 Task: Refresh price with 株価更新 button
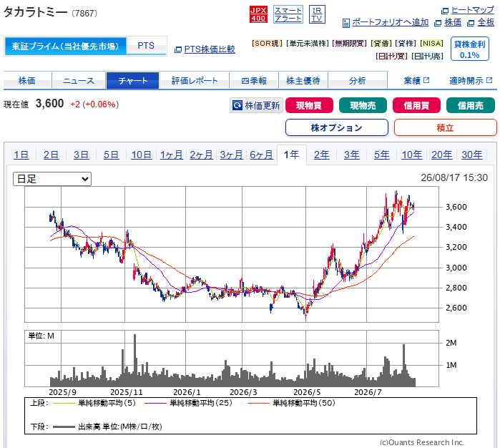click(256, 105)
